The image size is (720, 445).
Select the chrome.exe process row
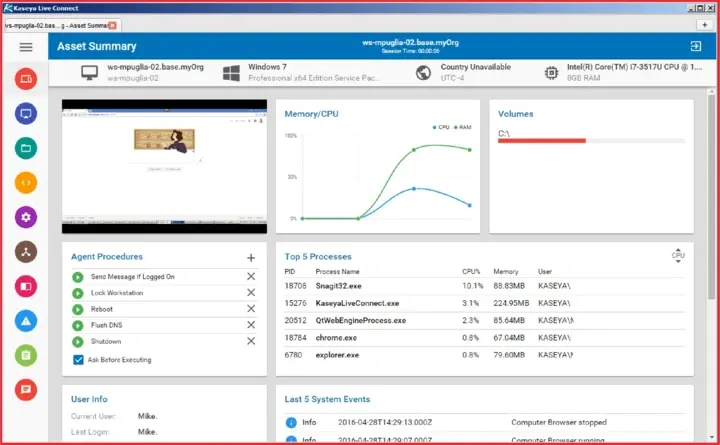484,338
